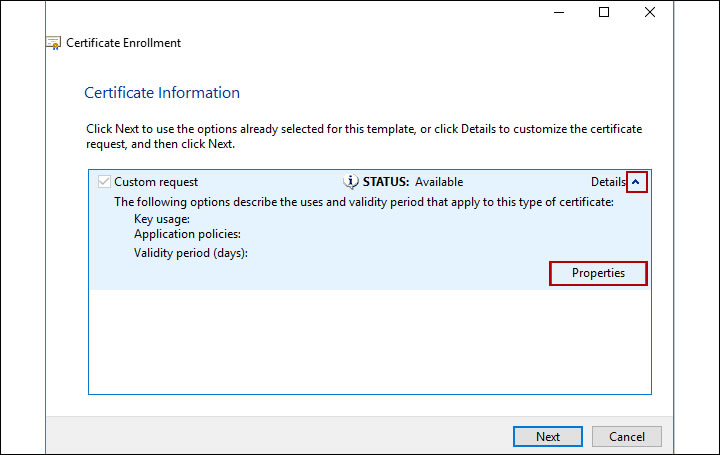Minimize the Certificate Enrollment window
Image resolution: width=720 pixels, height=455 pixels.
(558, 13)
